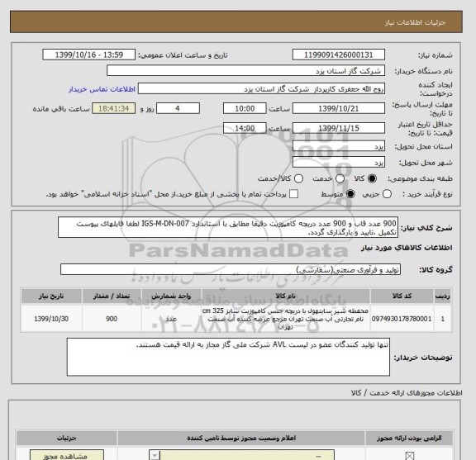The height and width of the screenshot is (460, 476).
Task: Click the جزئیات column header in license table
Action: tap(67, 439)
